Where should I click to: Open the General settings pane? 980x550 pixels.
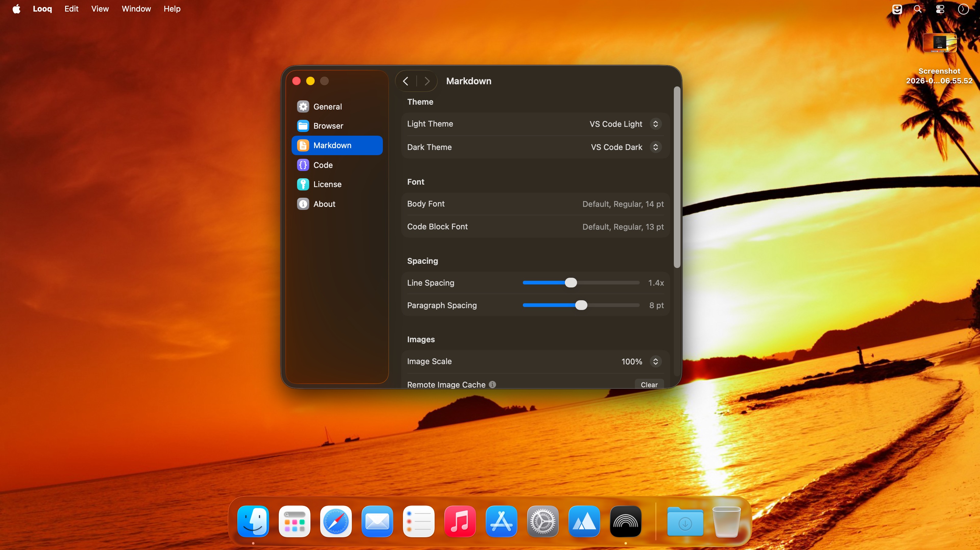pos(337,106)
